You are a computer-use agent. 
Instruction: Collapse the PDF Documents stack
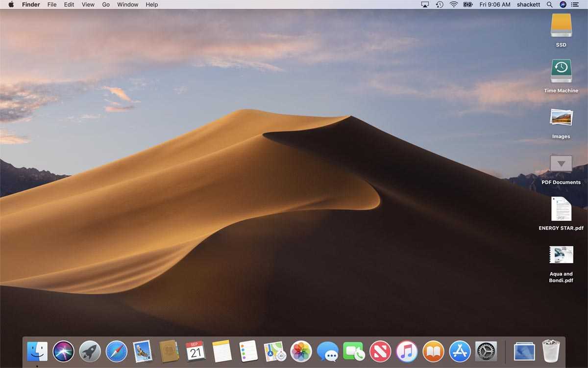tap(561, 164)
